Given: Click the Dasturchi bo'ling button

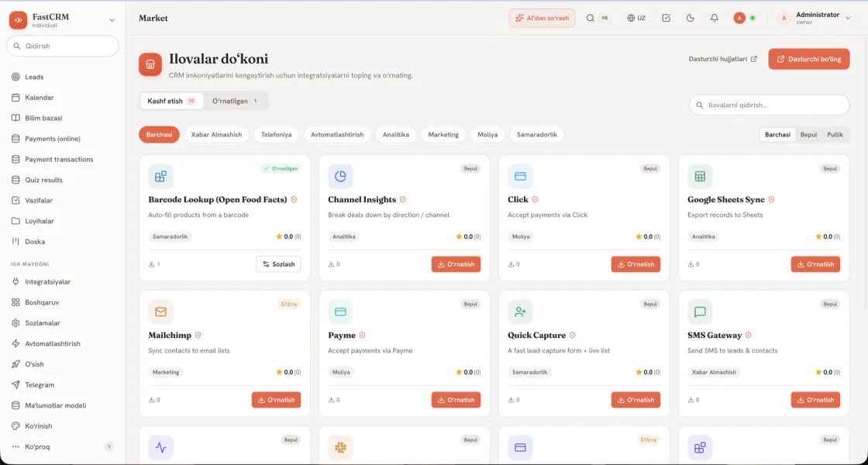Looking at the screenshot, I should click(x=809, y=59).
